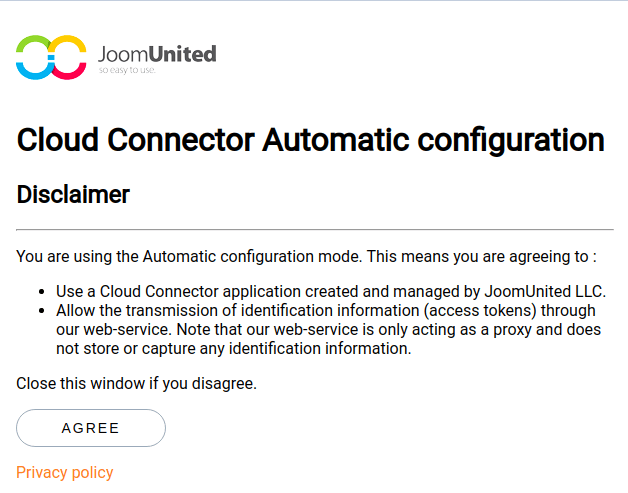Click the 'Use a Cloud Connector application' line
628x493 pixels.
click(331, 292)
